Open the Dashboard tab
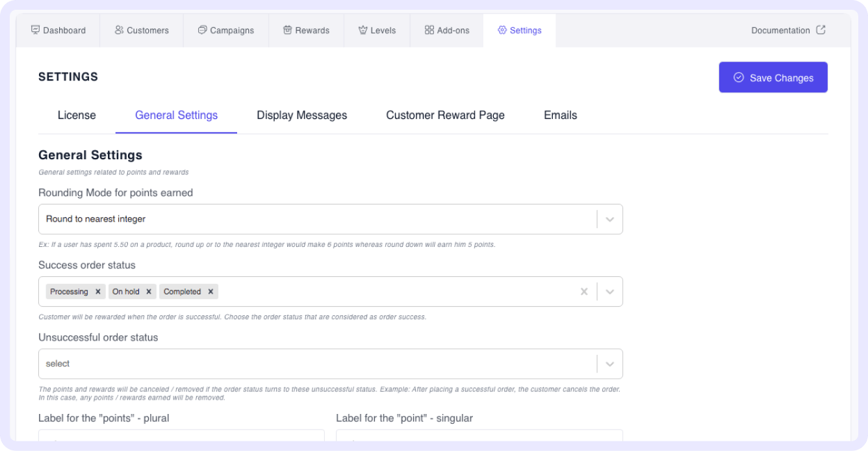Image resolution: width=868 pixels, height=451 pixels. [x=58, y=31]
